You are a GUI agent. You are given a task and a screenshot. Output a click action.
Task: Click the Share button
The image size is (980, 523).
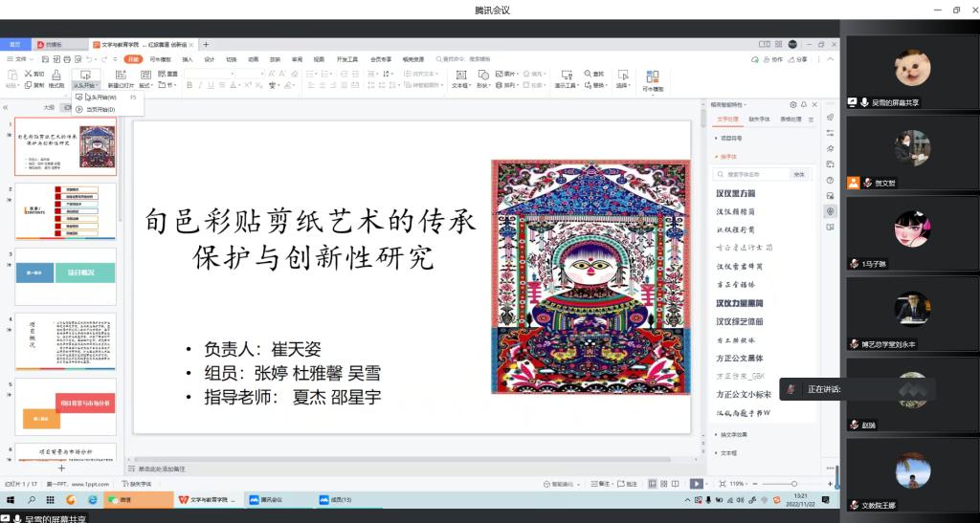pos(798,59)
